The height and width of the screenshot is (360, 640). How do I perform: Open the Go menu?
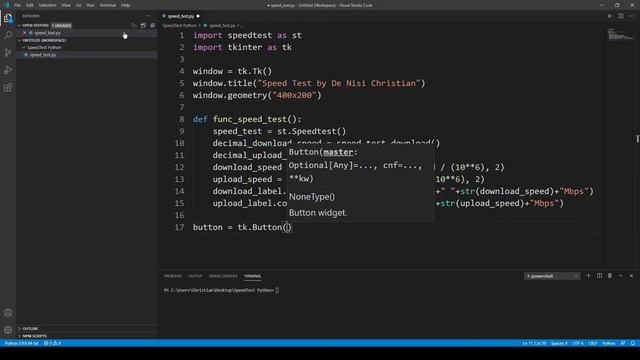[78, 5]
